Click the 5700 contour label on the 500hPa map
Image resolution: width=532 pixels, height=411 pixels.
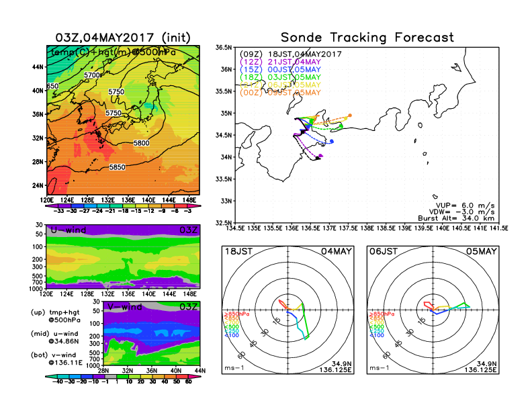click(x=93, y=75)
